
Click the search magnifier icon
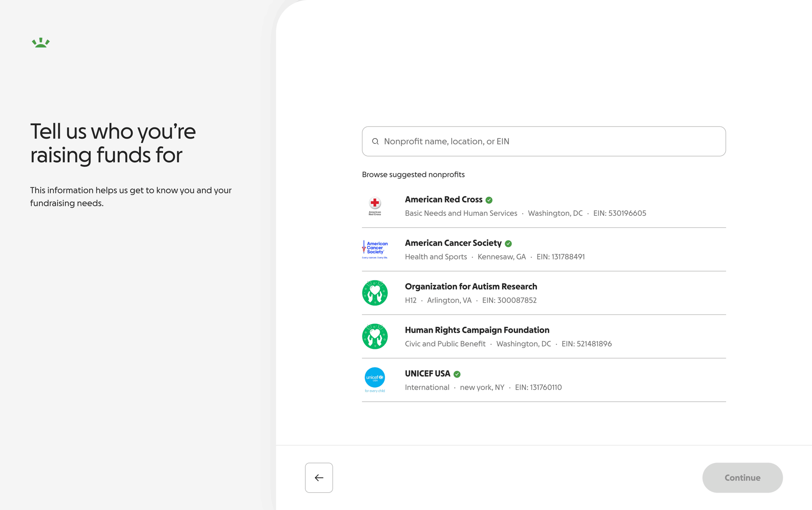(x=375, y=141)
